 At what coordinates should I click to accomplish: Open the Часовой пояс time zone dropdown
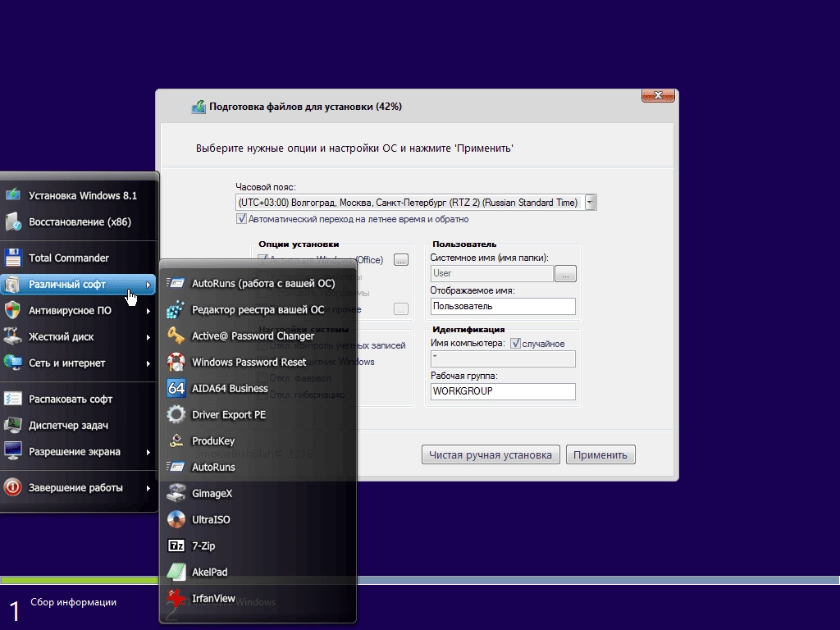click(x=590, y=203)
